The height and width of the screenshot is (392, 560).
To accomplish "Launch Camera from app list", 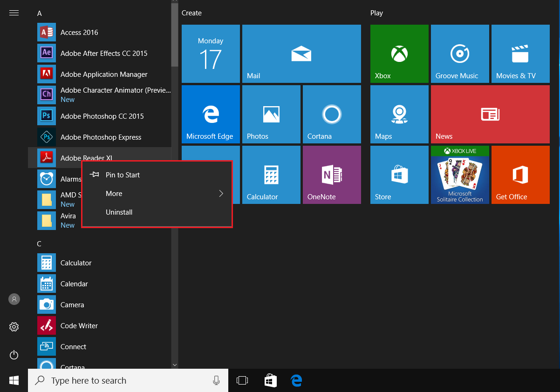I will (46, 304).
